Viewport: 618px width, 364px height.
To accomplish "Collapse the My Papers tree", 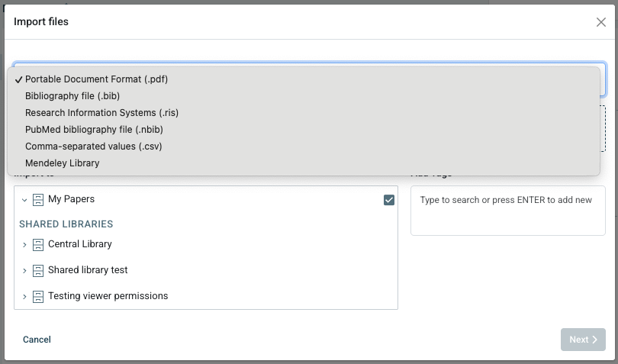I will pos(24,200).
